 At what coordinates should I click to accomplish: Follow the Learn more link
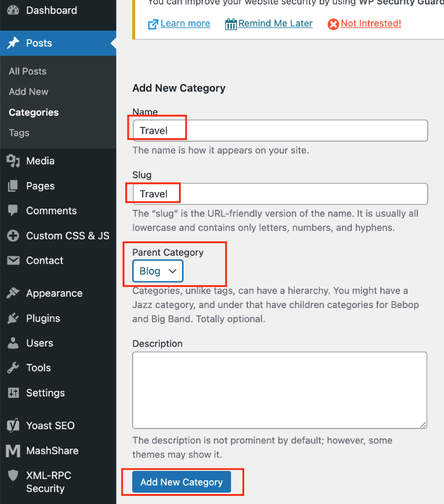click(x=185, y=24)
